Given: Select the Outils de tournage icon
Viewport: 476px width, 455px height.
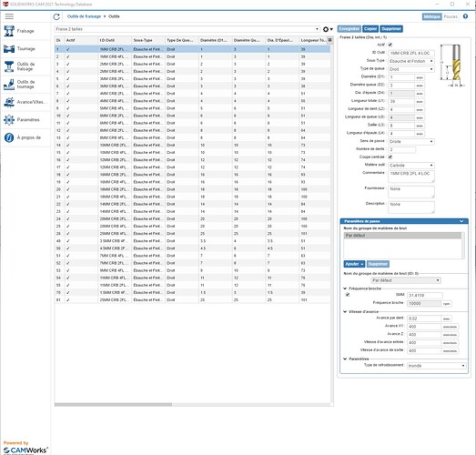Looking at the screenshot, I should coord(9,85).
